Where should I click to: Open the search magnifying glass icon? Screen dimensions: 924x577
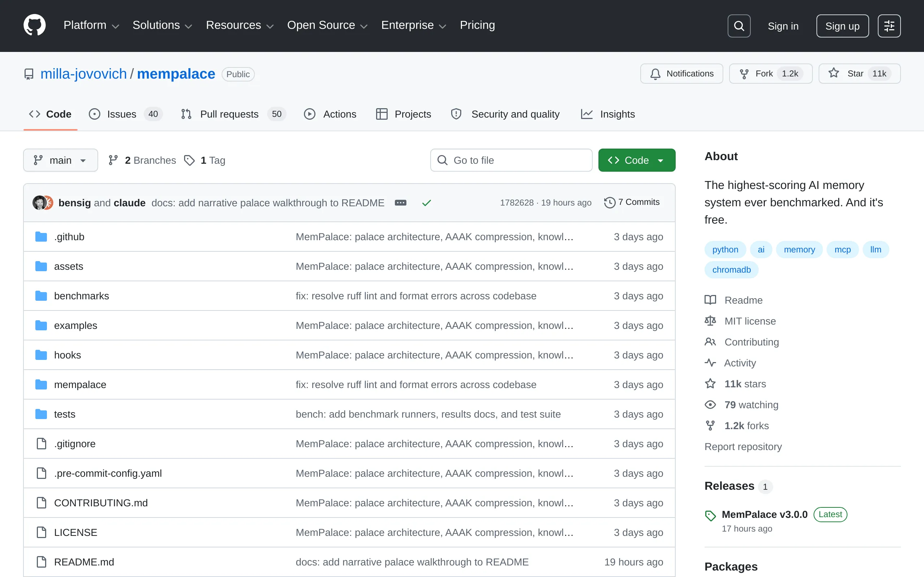[738, 26]
